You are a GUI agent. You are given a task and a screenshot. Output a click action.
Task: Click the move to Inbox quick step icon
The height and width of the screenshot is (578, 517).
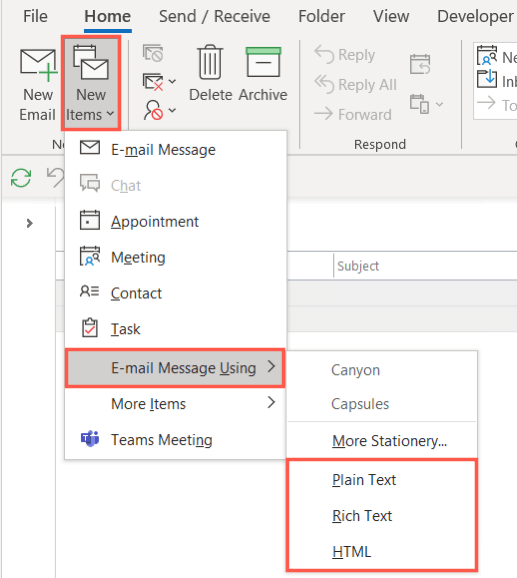(487, 79)
